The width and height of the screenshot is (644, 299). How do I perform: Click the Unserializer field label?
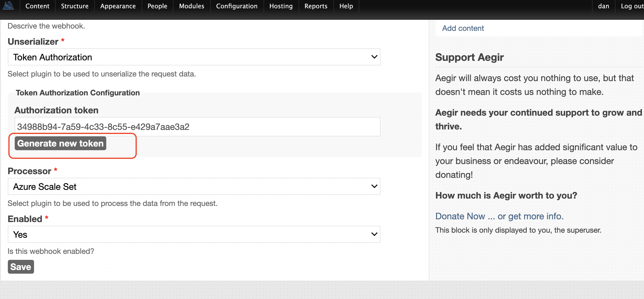(33, 41)
